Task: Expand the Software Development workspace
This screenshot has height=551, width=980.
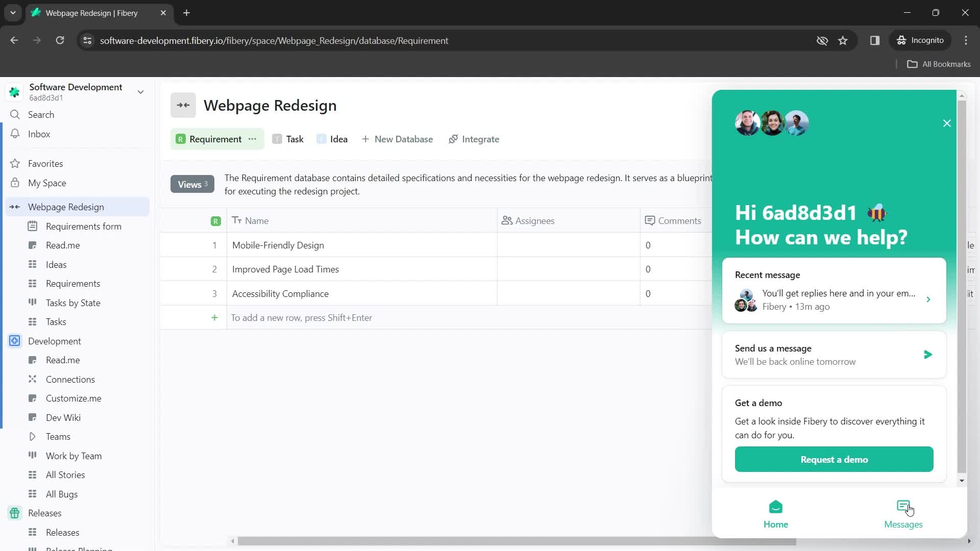Action: click(x=141, y=91)
